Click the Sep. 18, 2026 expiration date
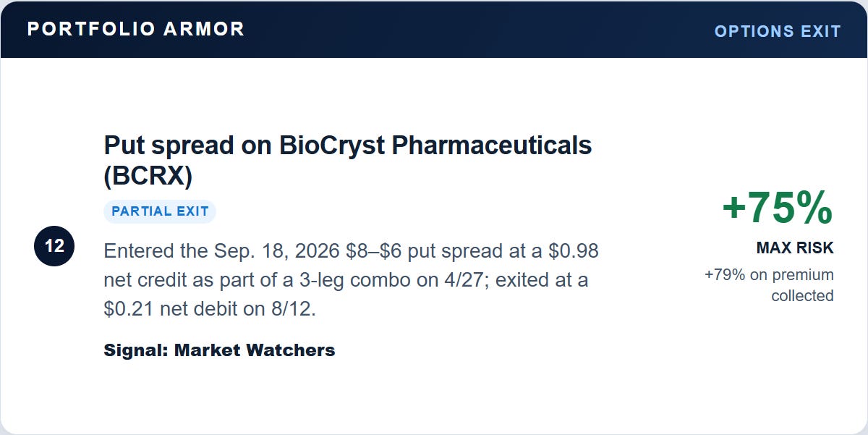868x435 pixels. [277, 252]
